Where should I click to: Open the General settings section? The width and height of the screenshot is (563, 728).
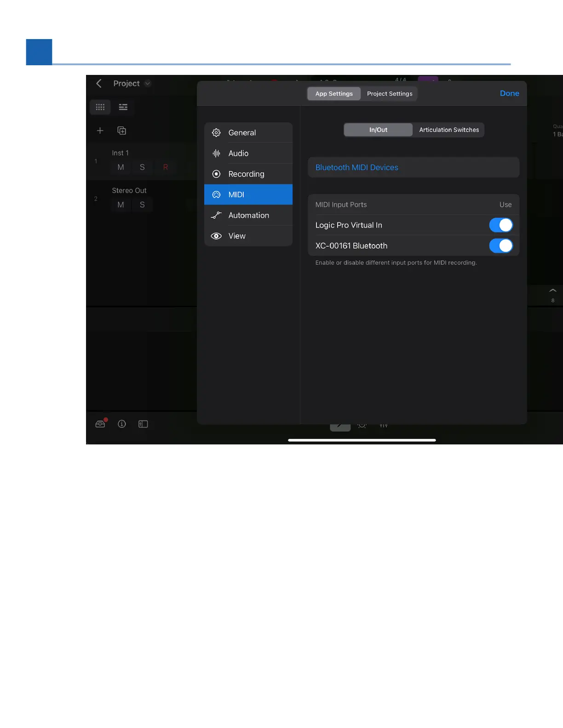pos(248,133)
